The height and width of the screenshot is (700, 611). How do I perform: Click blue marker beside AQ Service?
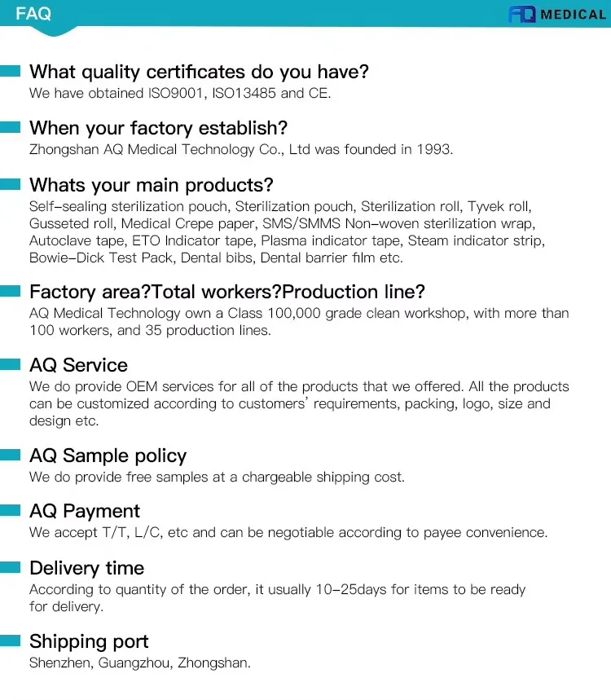(x=10, y=365)
